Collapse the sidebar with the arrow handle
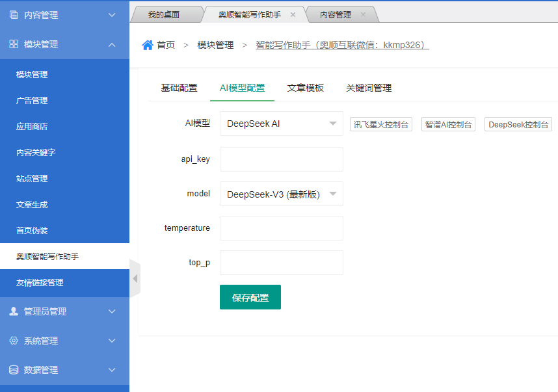Viewport: 558px width, 392px height. click(135, 278)
